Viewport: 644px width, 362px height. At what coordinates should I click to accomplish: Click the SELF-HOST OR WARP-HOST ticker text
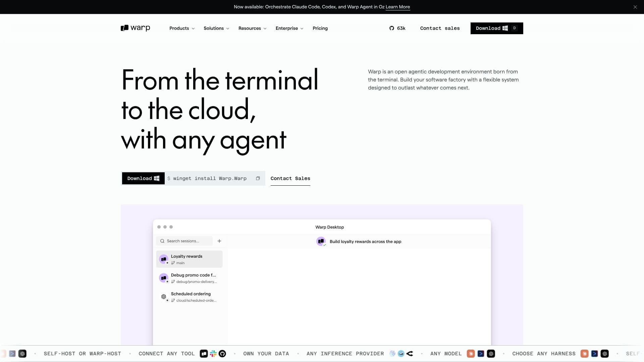[83, 354]
